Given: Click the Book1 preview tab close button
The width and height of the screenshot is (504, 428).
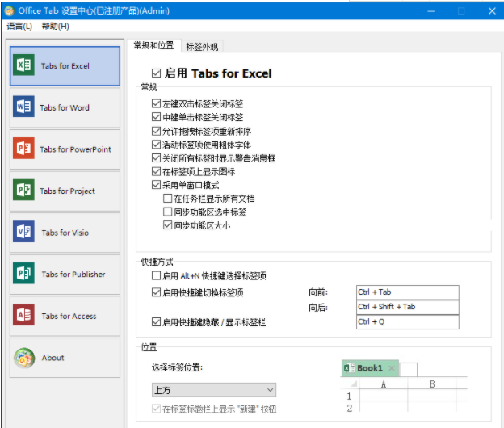Looking at the screenshot, I should 392,368.
